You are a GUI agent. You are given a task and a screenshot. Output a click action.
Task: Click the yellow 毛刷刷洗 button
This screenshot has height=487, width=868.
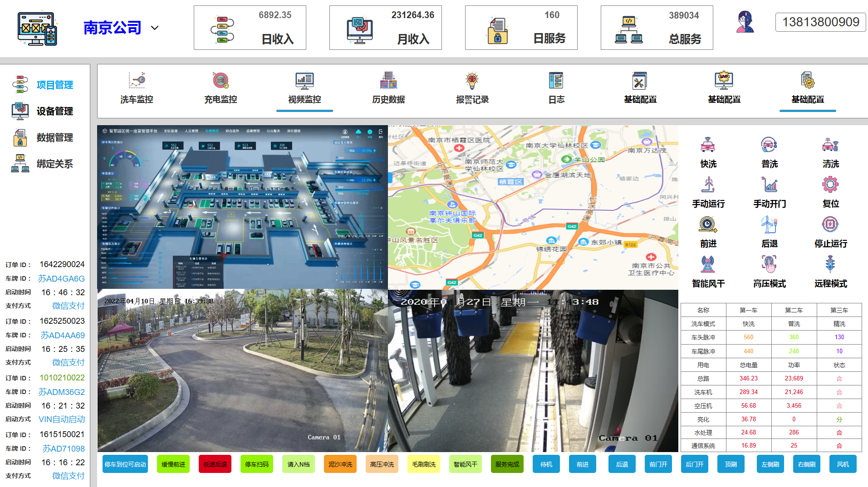(x=424, y=464)
